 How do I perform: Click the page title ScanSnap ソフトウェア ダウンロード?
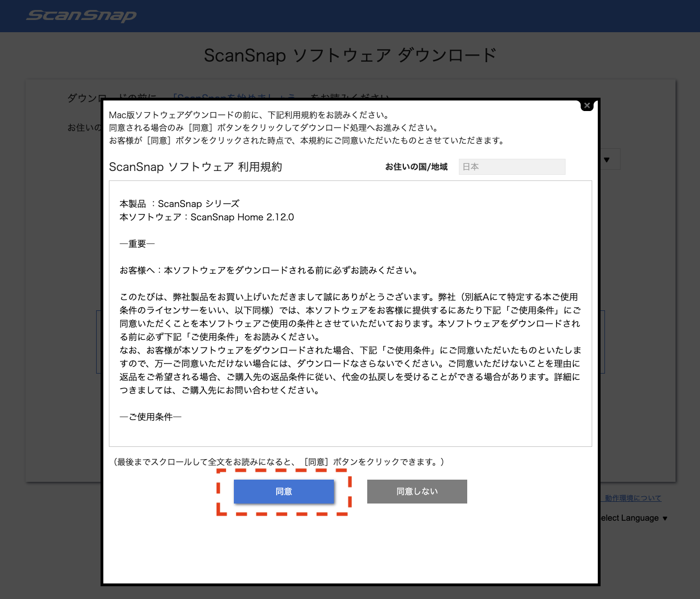point(350,56)
